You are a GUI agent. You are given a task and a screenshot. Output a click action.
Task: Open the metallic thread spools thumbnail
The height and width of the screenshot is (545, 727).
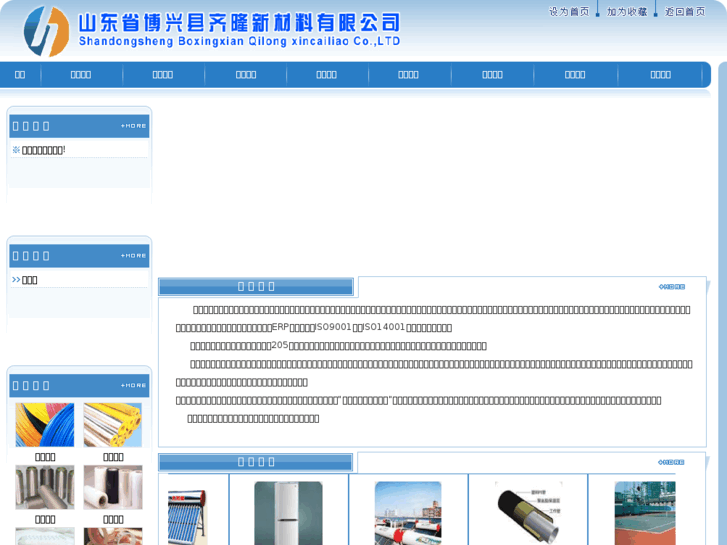[45, 487]
